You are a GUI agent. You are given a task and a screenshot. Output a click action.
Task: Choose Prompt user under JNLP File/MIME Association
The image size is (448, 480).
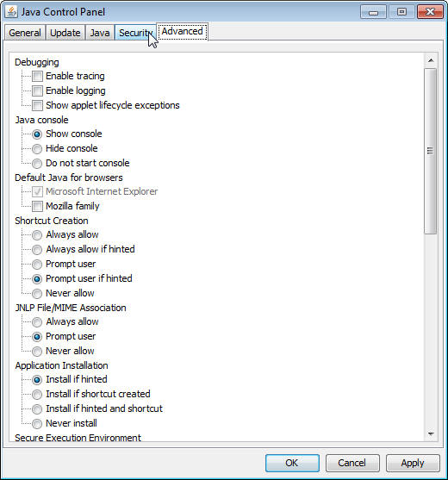[37, 337]
